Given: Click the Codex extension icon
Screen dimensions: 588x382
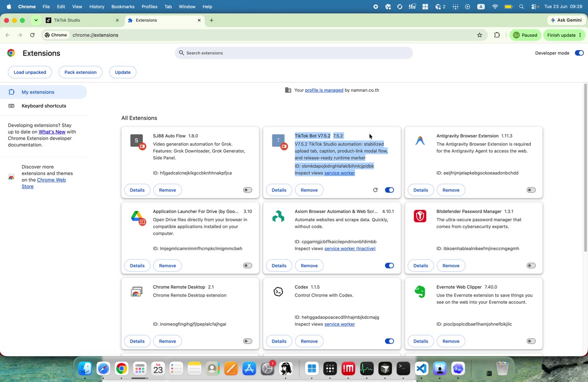Looking at the screenshot, I should tap(278, 292).
